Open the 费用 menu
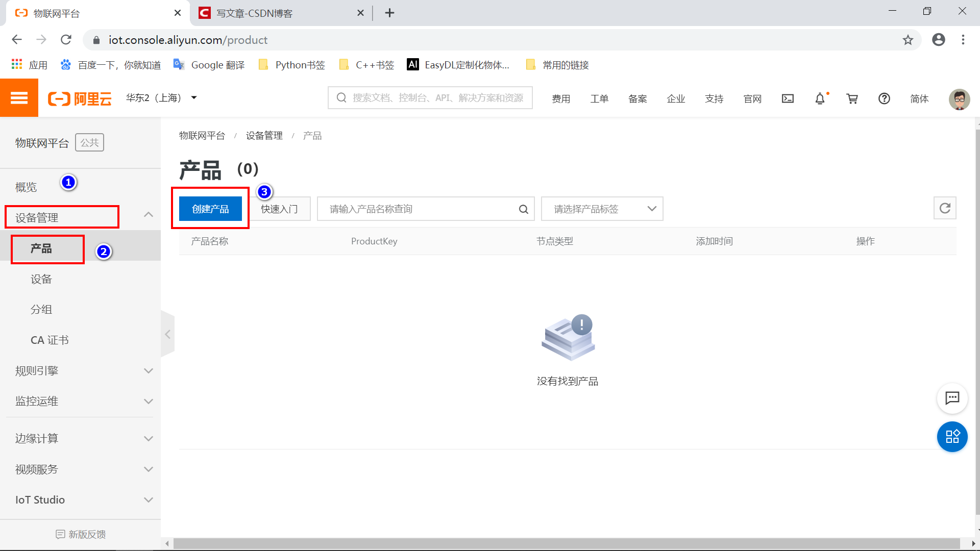980x551 pixels. point(561,98)
